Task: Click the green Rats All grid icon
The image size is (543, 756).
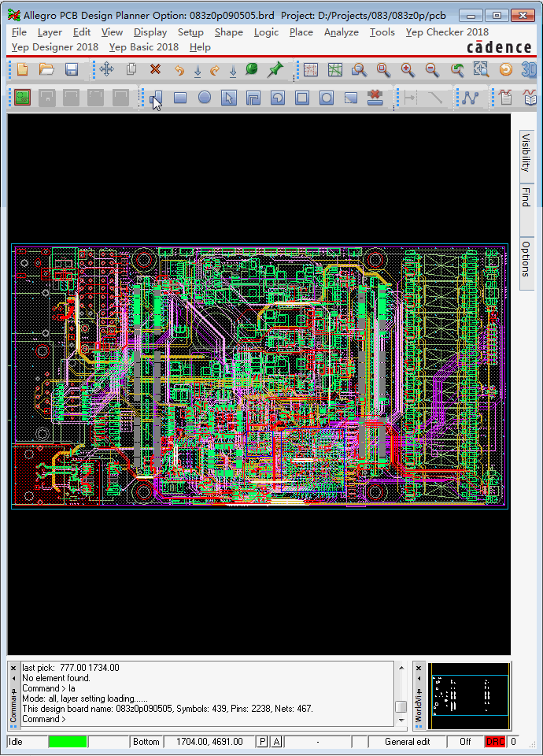Action: click(x=335, y=70)
